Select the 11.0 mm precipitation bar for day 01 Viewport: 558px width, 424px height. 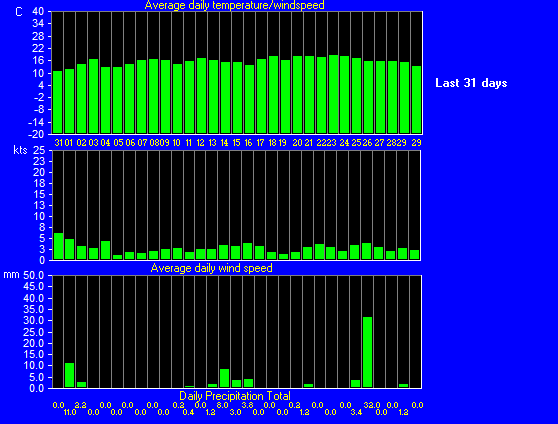(69, 375)
